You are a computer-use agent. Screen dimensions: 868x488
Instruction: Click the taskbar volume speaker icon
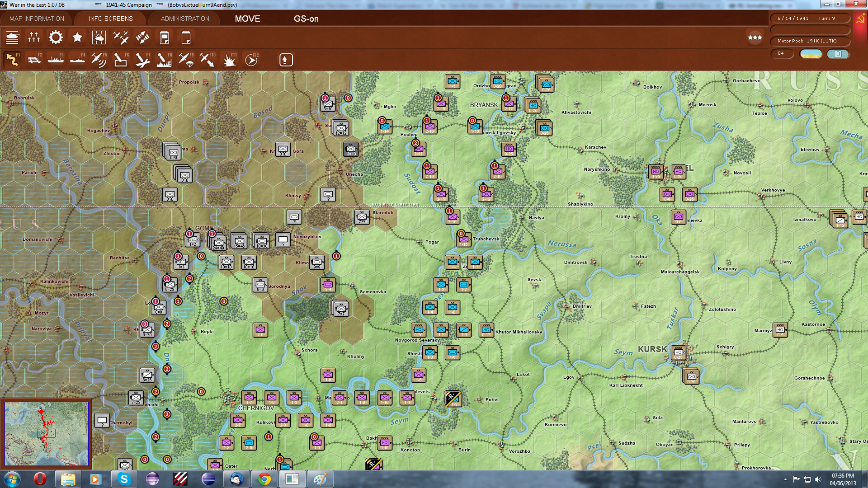click(x=818, y=479)
